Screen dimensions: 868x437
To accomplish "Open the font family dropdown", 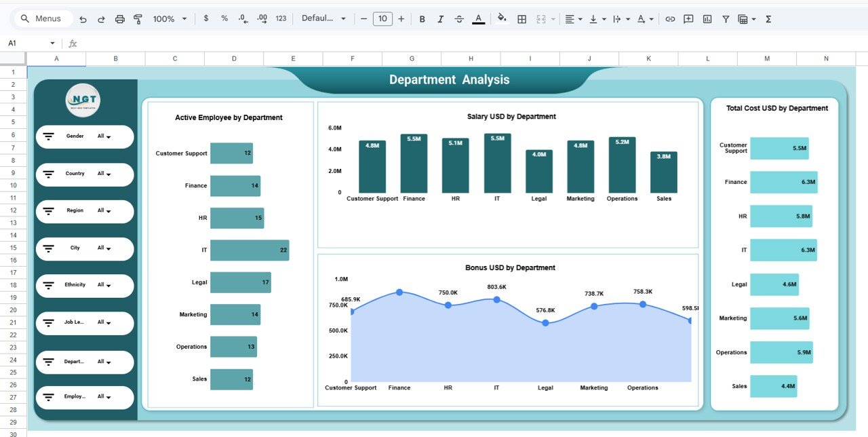I will pos(324,18).
